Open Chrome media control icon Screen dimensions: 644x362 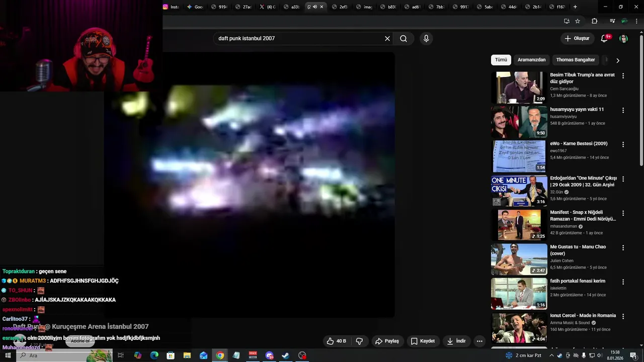pos(612,21)
